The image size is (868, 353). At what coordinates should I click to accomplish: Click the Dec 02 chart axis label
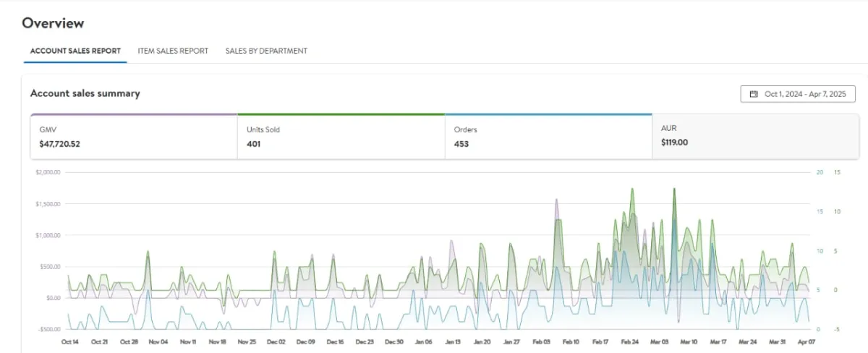pos(276,341)
